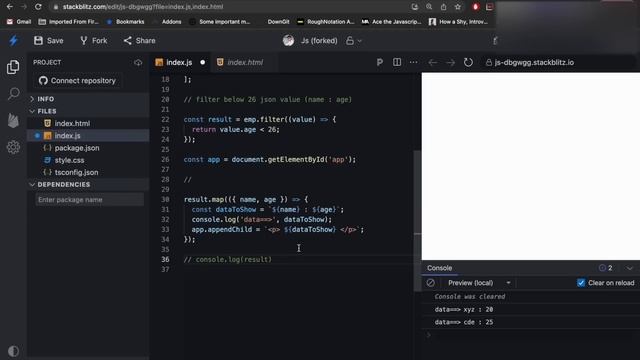Open editor more options ellipsis
The width and height of the screenshot is (640, 360).
413,62
